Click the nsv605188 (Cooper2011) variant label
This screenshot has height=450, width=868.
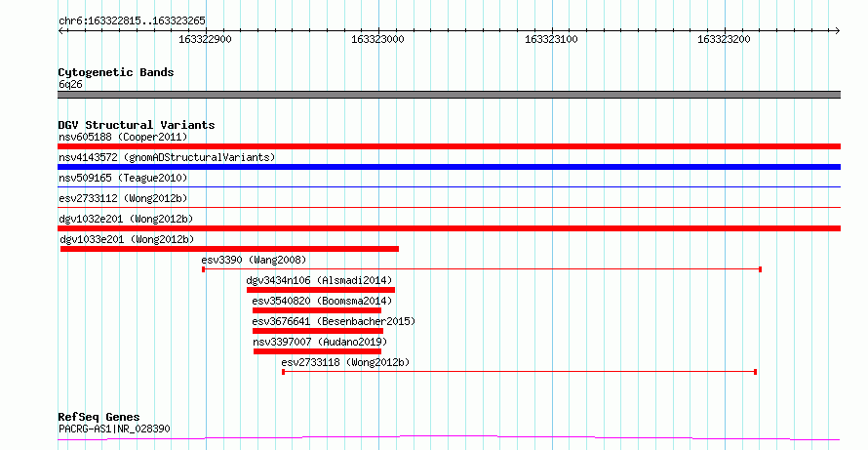tap(123, 137)
